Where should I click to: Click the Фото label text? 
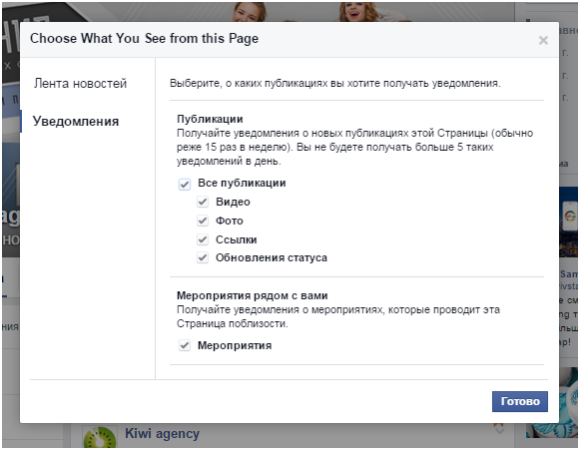pos(229,221)
